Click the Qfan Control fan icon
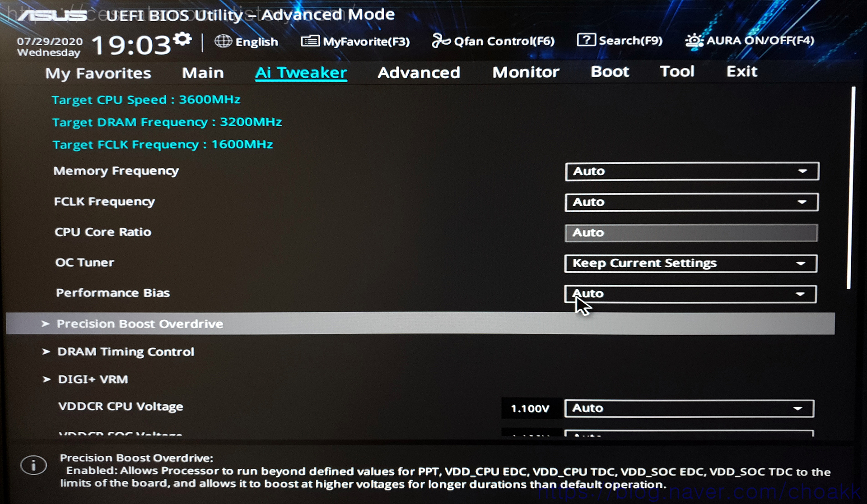867x504 pixels. click(441, 41)
